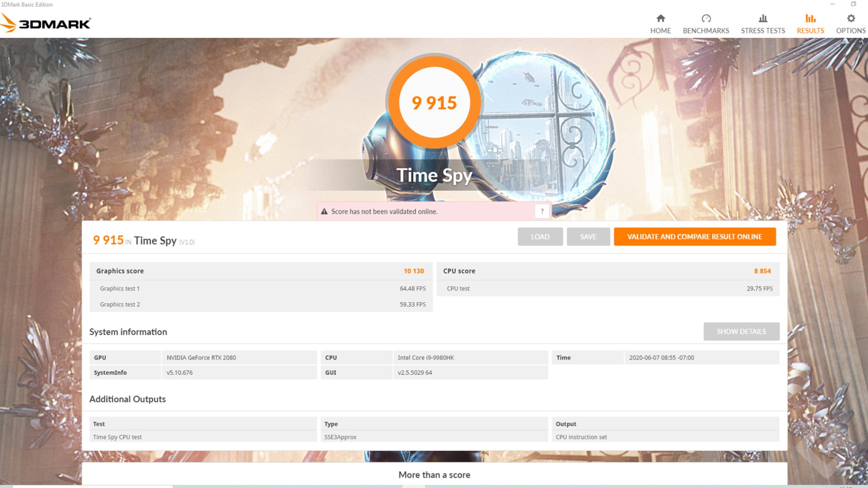Click the Options gear icon
The image size is (868, 488).
(851, 19)
